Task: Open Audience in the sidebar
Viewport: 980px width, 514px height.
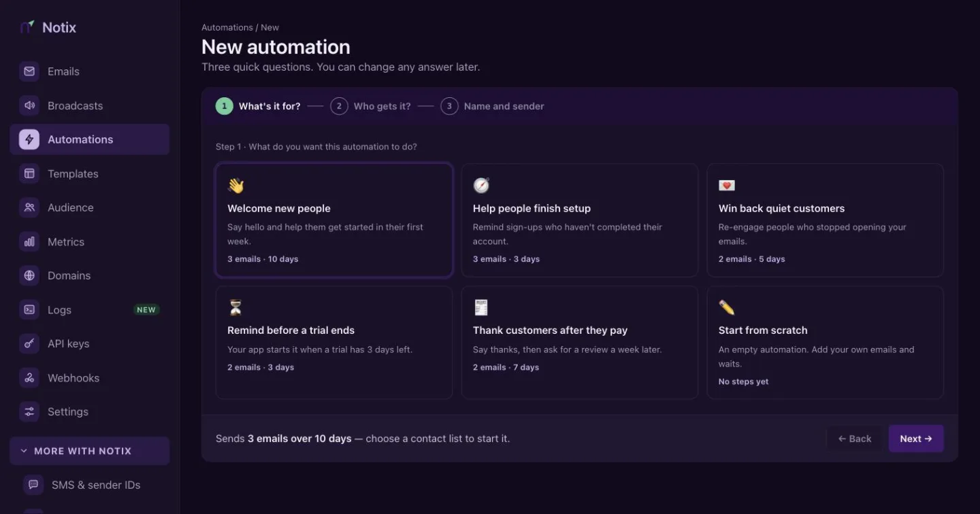Action: pyautogui.click(x=90, y=207)
